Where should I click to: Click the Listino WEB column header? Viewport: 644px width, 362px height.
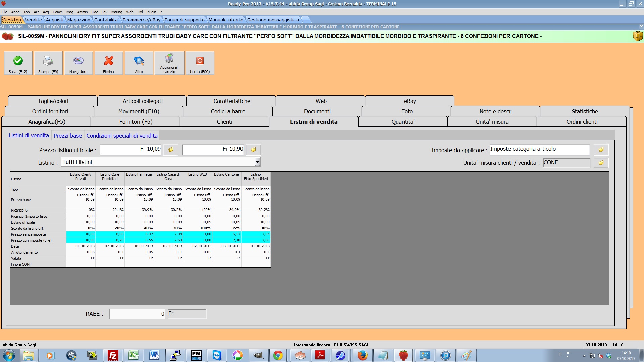pyautogui.click(x=197, y=179)
